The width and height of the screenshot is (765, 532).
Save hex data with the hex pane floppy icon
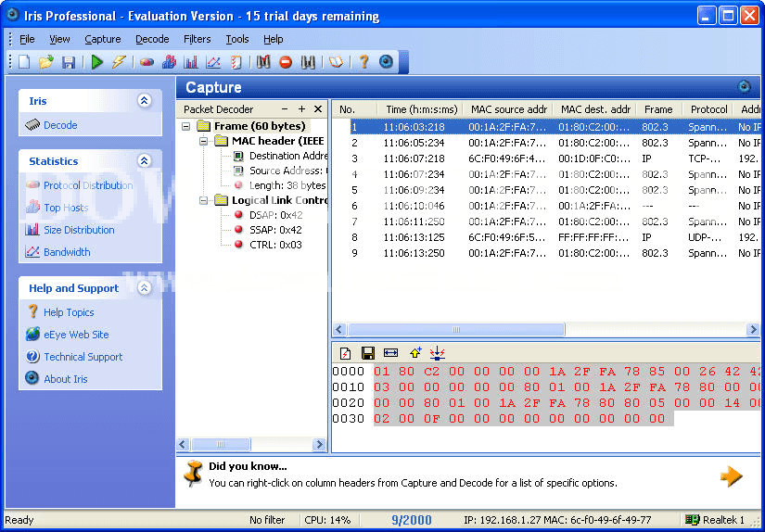[368, 353]
